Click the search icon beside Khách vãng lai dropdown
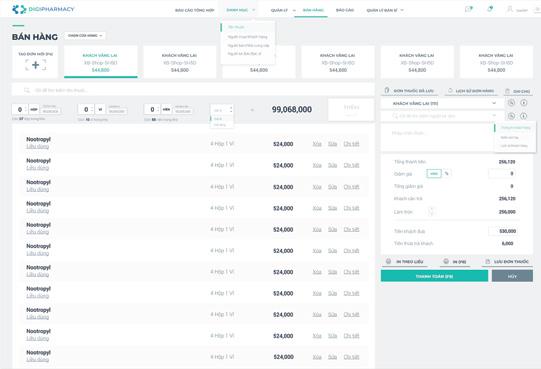The width and height of the screenshot is (541, 369). click(511, 103)
